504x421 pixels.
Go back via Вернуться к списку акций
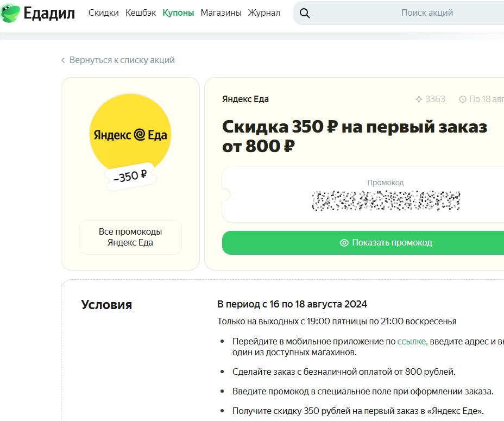pyautogui.click(x=122, y=60)
